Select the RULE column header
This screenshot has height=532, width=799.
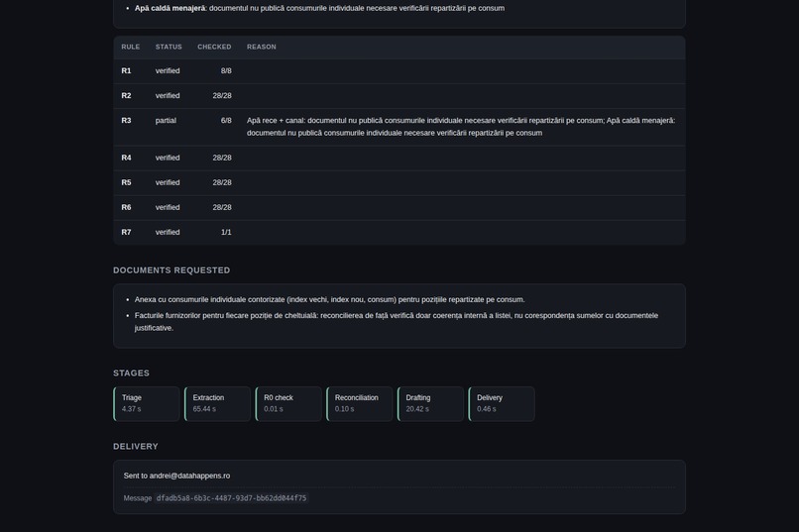click(131, 47)
